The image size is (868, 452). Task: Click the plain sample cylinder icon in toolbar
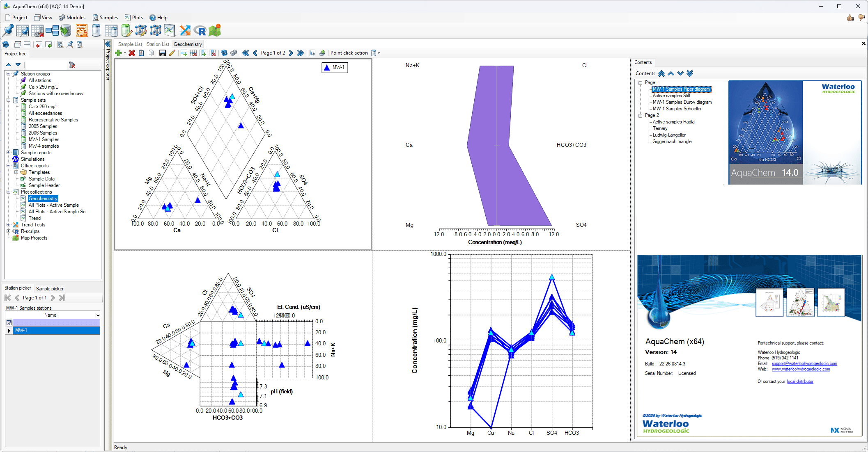click(96, 30)
